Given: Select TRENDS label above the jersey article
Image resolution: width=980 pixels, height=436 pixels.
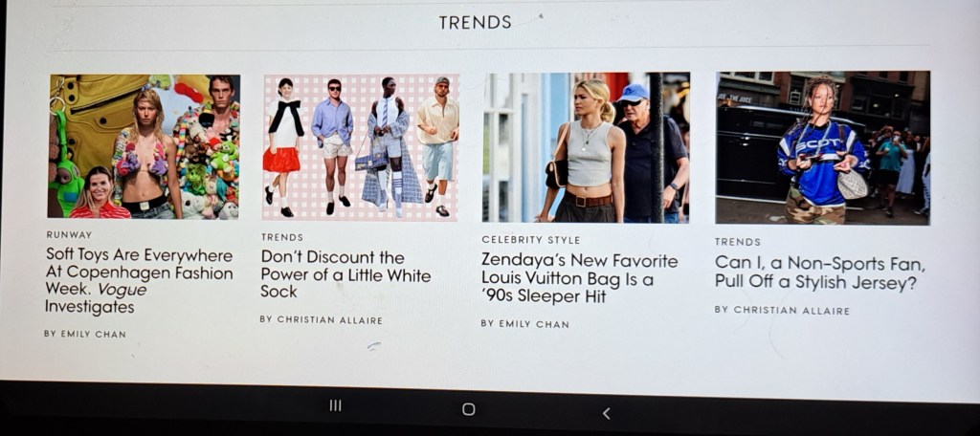Looking at the screenshot, I should click(738, 242).
